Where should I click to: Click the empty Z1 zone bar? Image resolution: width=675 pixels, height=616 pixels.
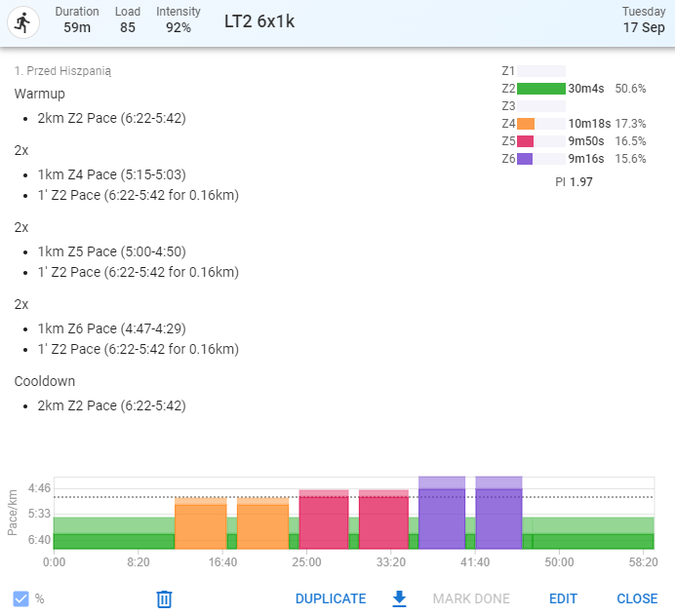pos(541,71)
